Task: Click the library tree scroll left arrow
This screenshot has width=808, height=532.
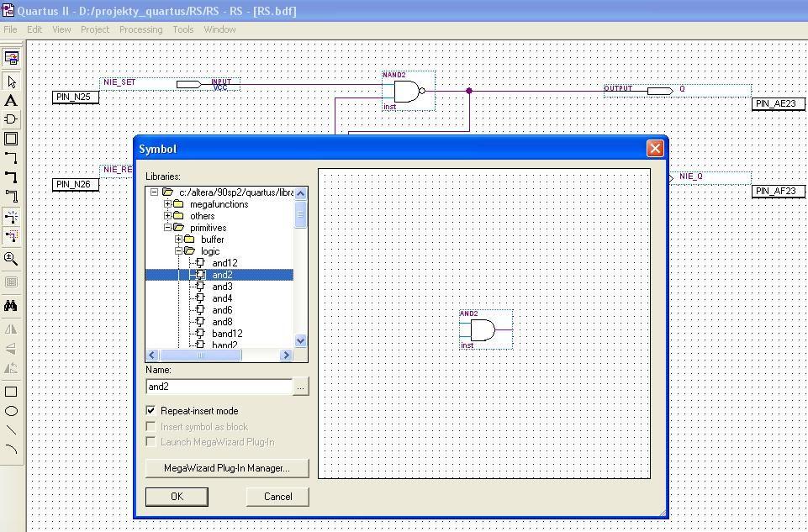Action: (152, 356)
